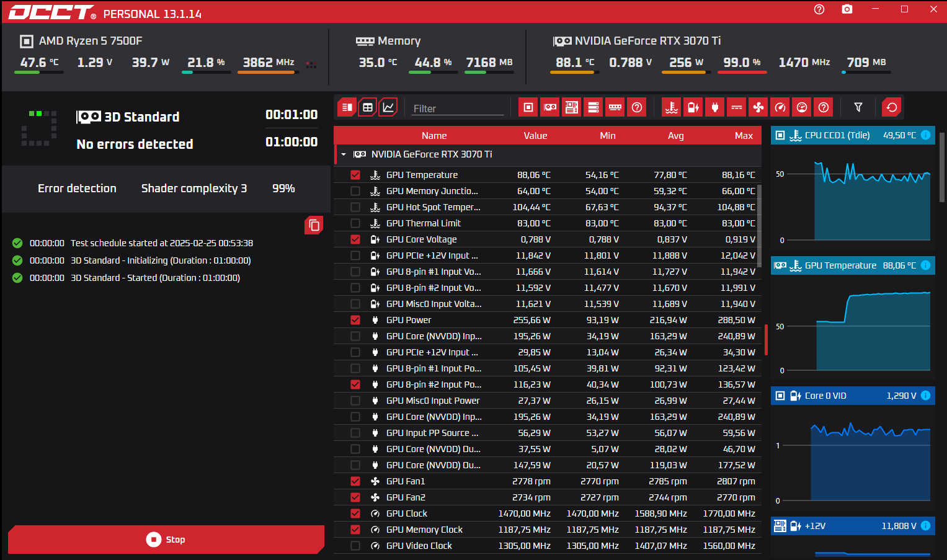
Task: Click the Shader complexity 3 setting text
Action: point(194,189)
